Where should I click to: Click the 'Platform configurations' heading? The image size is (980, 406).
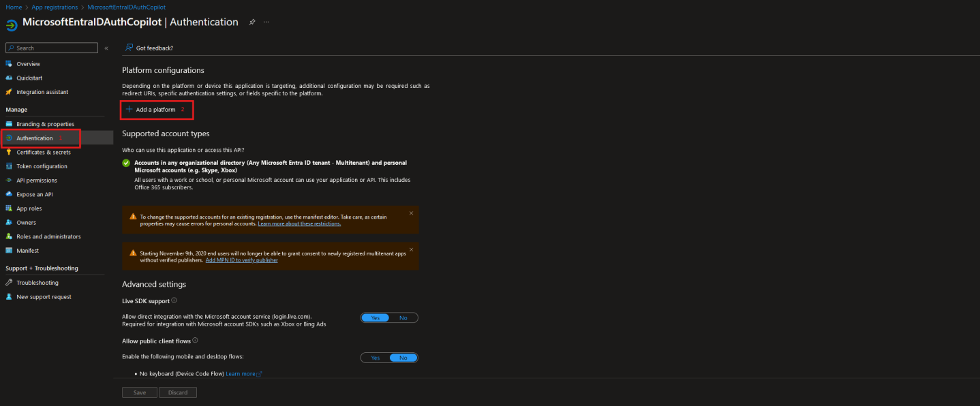(x=163, y=70)
